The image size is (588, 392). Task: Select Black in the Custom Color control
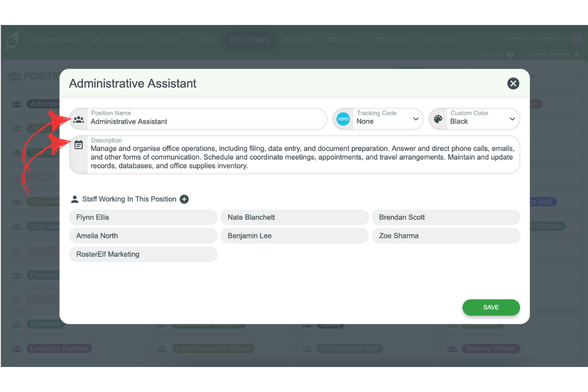tap(461, 122)
